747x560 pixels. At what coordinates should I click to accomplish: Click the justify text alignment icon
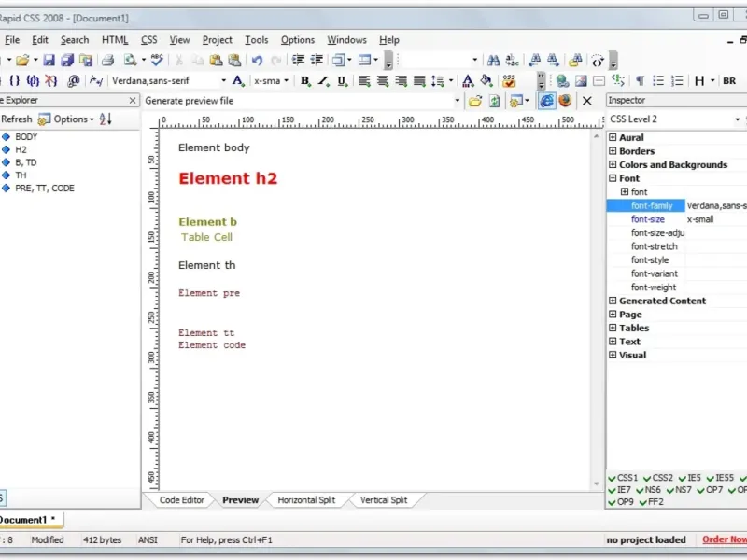[419, 81]
